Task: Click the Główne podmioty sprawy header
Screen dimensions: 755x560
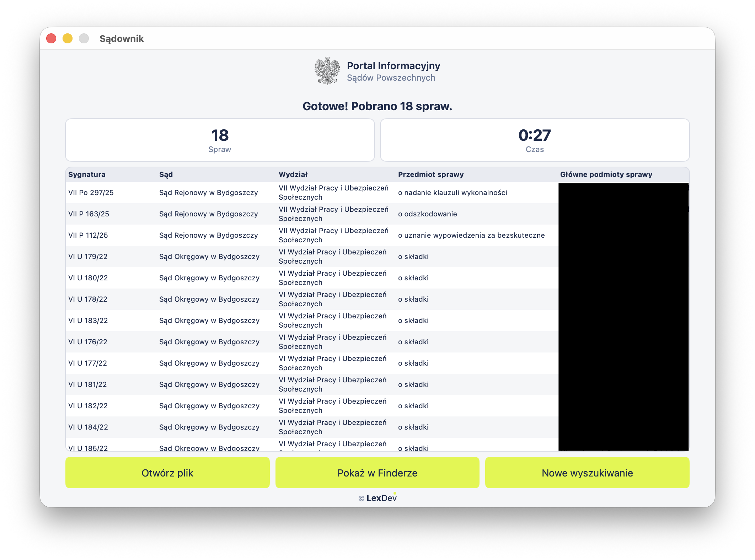Action: [x=606, y=174]
